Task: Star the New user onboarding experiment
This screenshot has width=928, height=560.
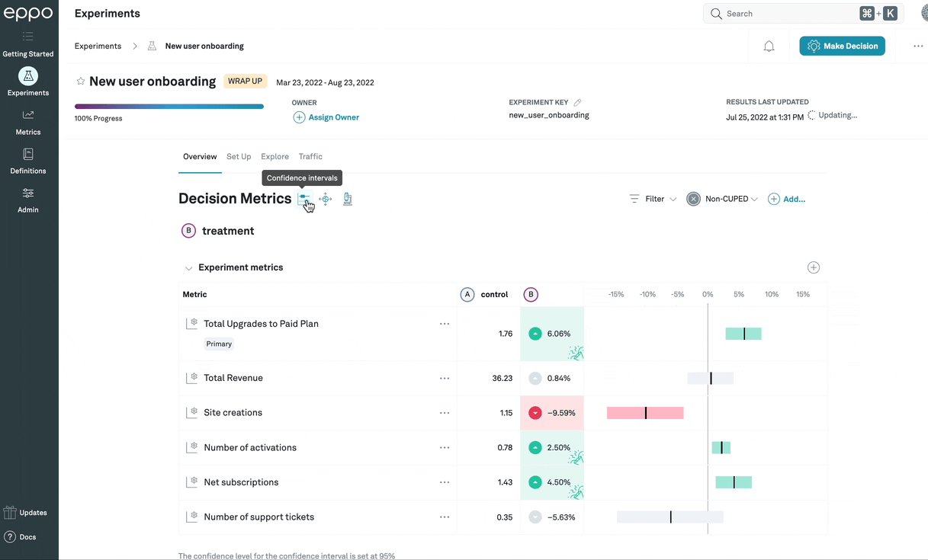Action: [79, 81]
